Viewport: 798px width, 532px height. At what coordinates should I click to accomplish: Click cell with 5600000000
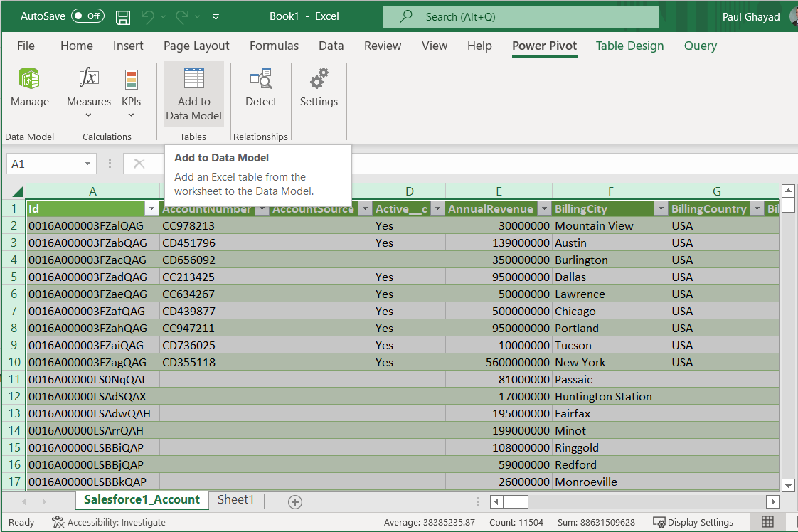499,363
